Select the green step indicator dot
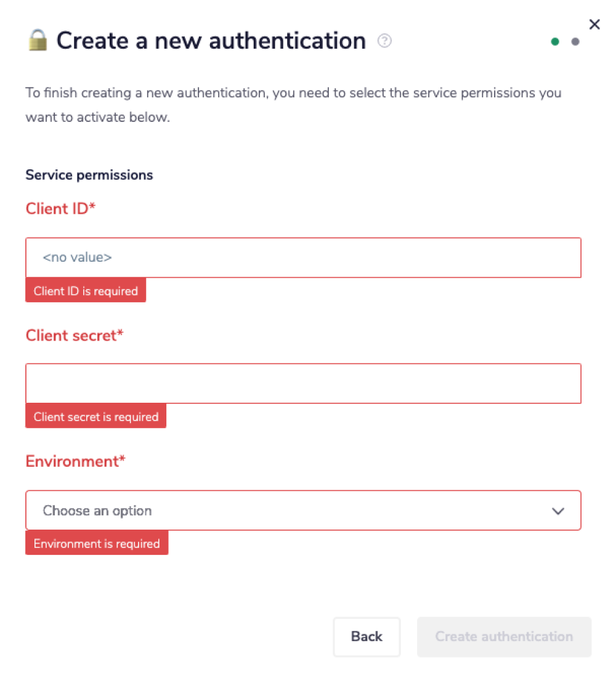 [555, 41]
